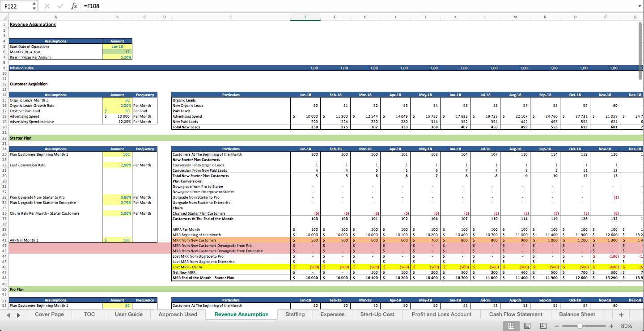
Task: Click Start Date of Operations cell
Action: (55, 47)
